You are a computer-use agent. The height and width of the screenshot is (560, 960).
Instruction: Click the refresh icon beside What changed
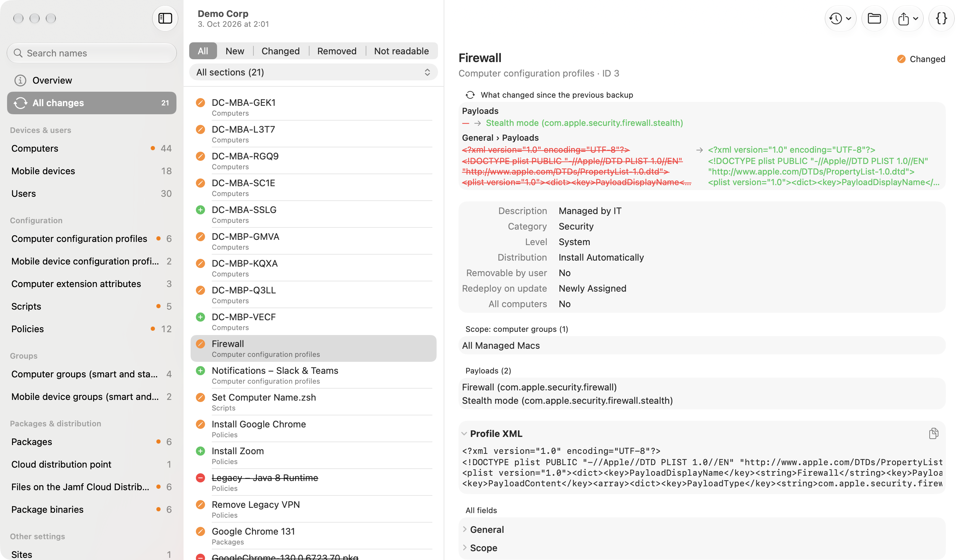point(470,95)
